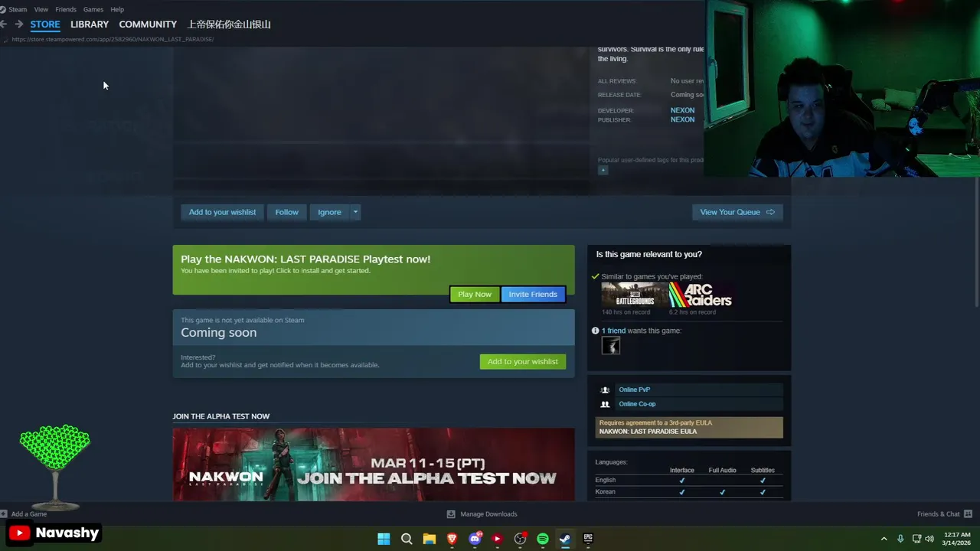Click the info icon beside 1 friend
The height and width of the screenshot is (551, 980).
coord(596,331)
